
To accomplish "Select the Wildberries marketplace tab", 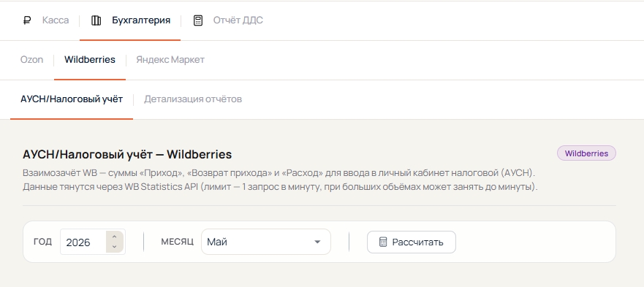I will (89, 60).
